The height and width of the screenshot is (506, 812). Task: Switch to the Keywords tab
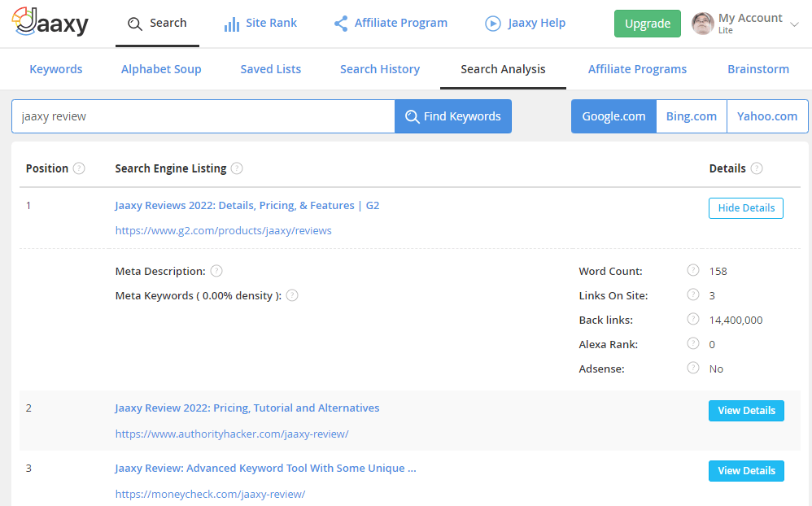pyautogui.click(x=56, y=69)
